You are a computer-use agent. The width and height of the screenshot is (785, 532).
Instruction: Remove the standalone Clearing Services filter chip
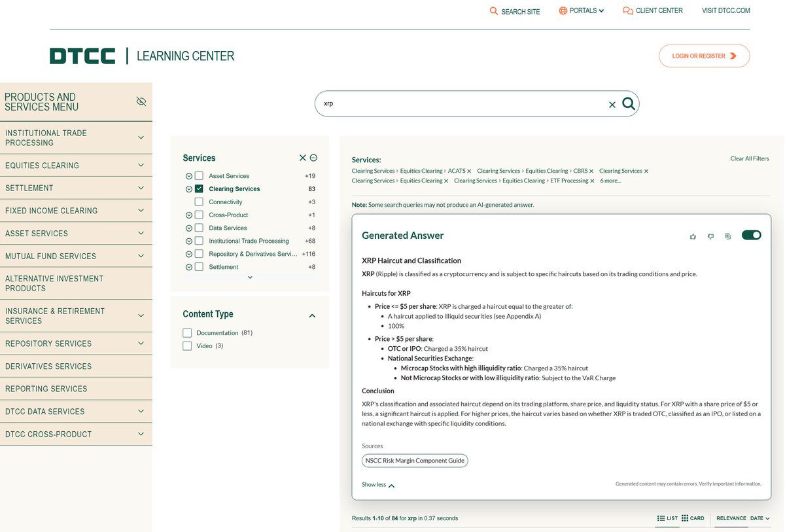(646, 171)
